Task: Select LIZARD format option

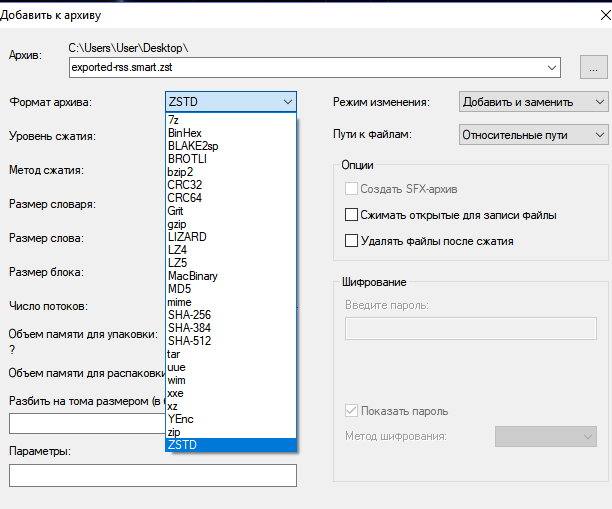Action: (231, 237)
